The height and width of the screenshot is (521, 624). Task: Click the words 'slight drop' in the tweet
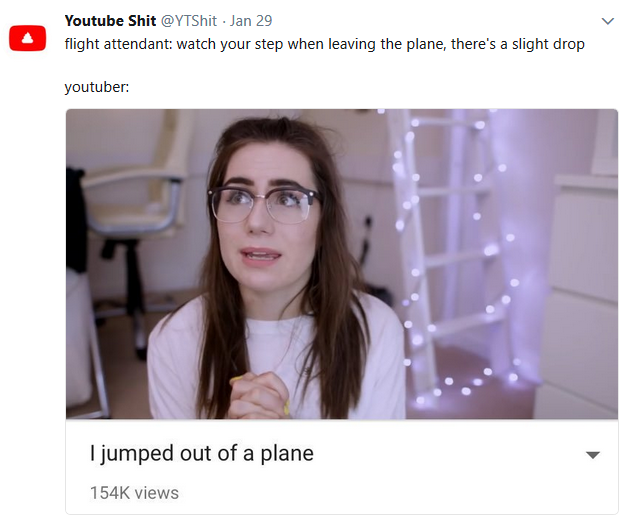click(548, 44)
